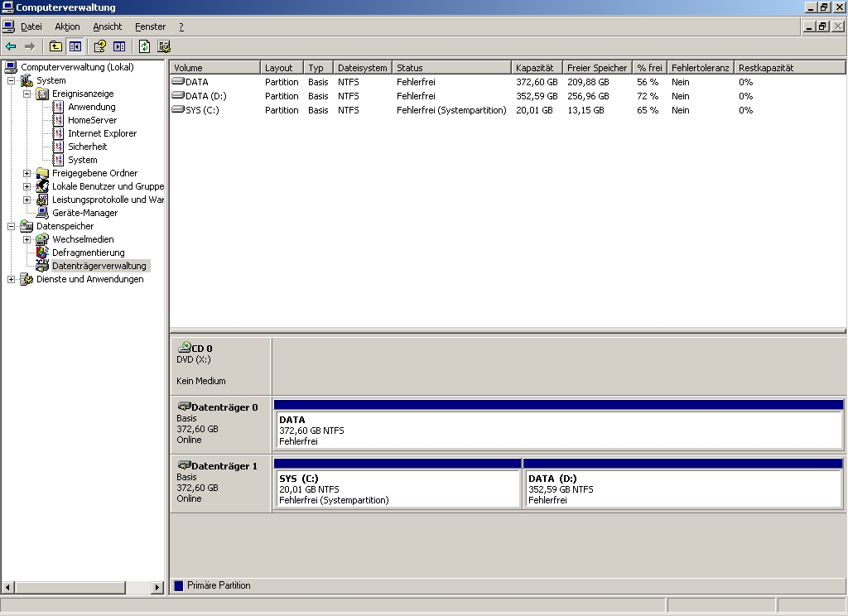Open help via the question-mark toolbar icon
The width and height of the screenshot is (848, 616).
coord(99,46)
